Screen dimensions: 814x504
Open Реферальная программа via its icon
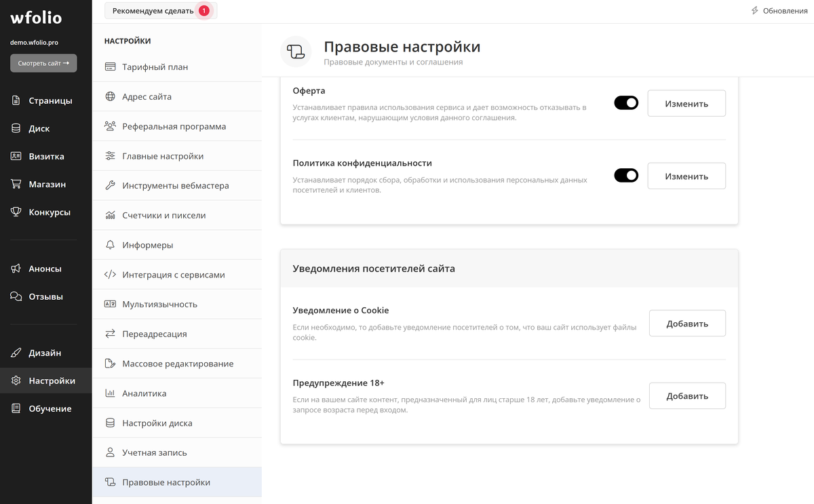(x=109, y=125)
